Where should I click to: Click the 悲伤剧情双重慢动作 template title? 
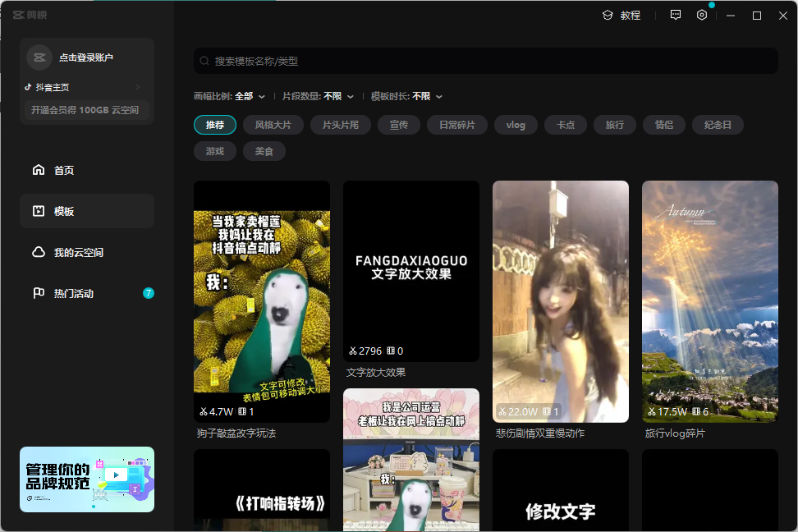tap(540, 433)
